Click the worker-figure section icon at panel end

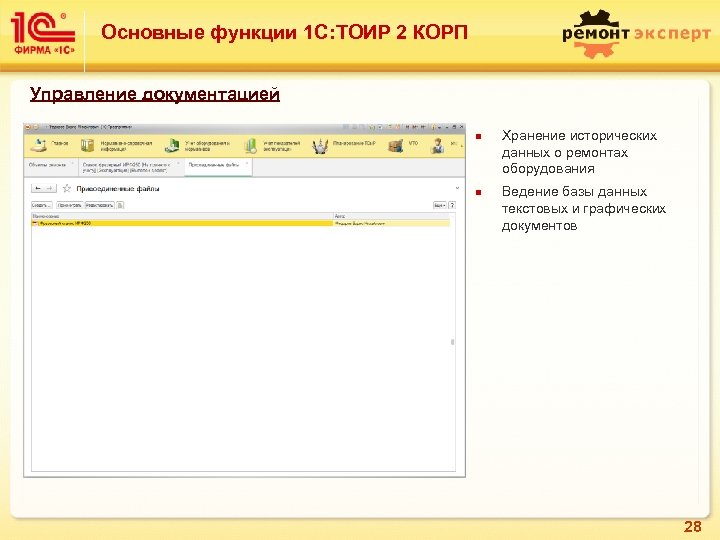click(x=438, y=146)
